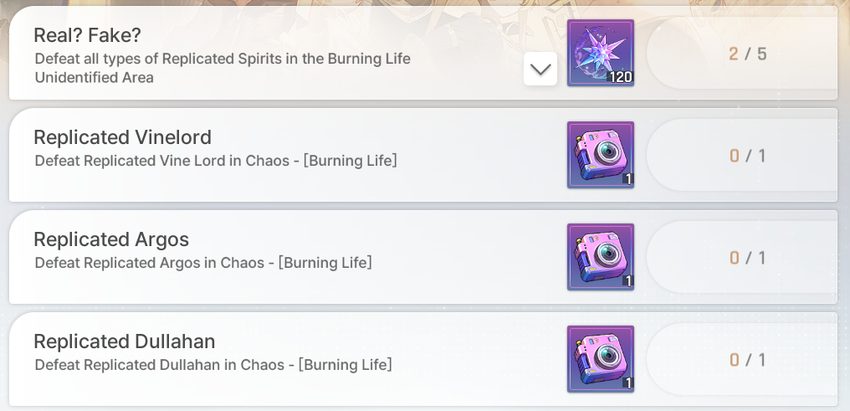Click the Dullahan 0 / 1 progress button

pos(743,359)
